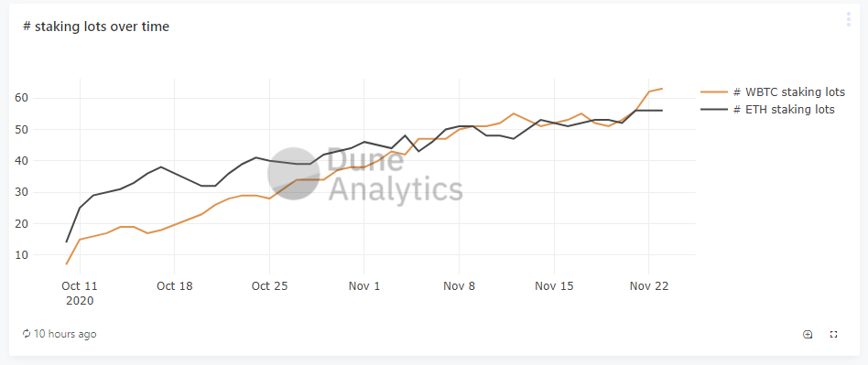Click the 'Nov 22' x-axis tick label
Viewport: 868px width, 365px height.
(x=649, y=286)
